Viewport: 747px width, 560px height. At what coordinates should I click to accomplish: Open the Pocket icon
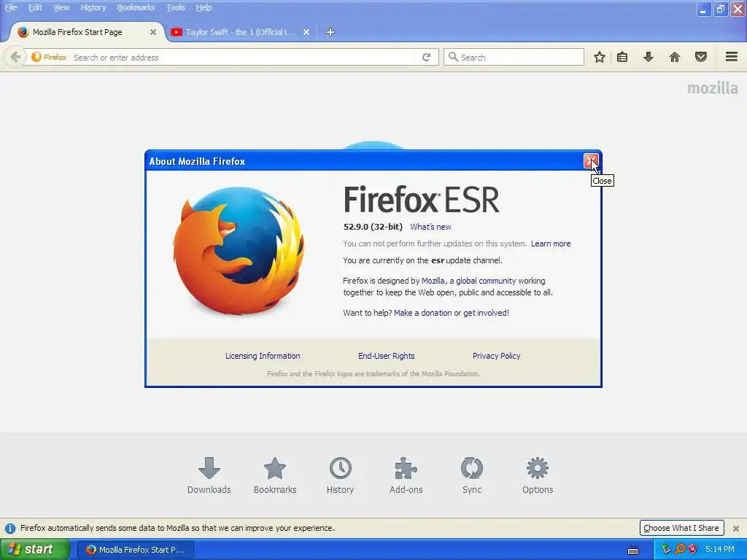point(701,57)
